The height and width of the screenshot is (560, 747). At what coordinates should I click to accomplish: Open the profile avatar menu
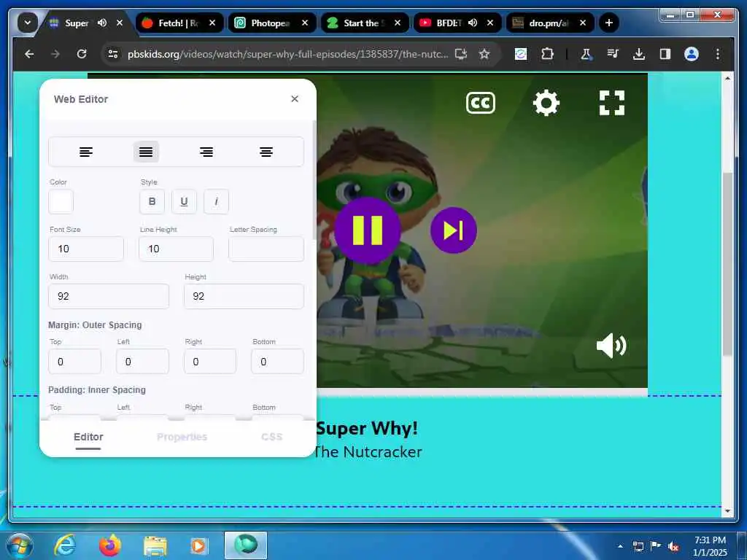tap(692, 54)
